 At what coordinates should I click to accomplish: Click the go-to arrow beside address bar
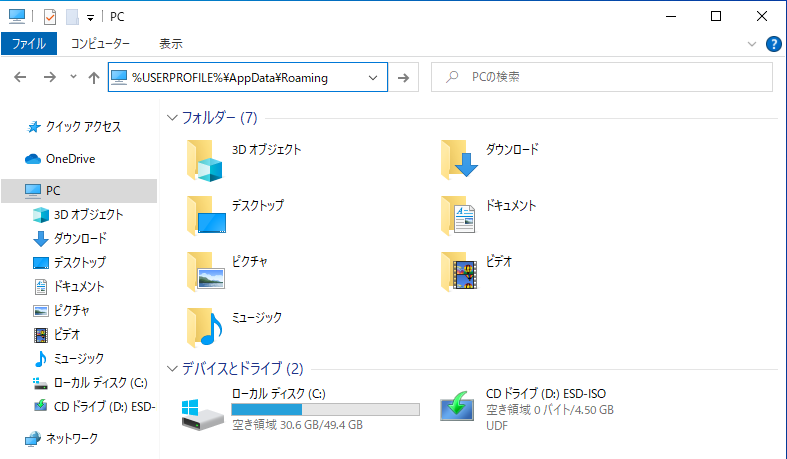(403, 77)
